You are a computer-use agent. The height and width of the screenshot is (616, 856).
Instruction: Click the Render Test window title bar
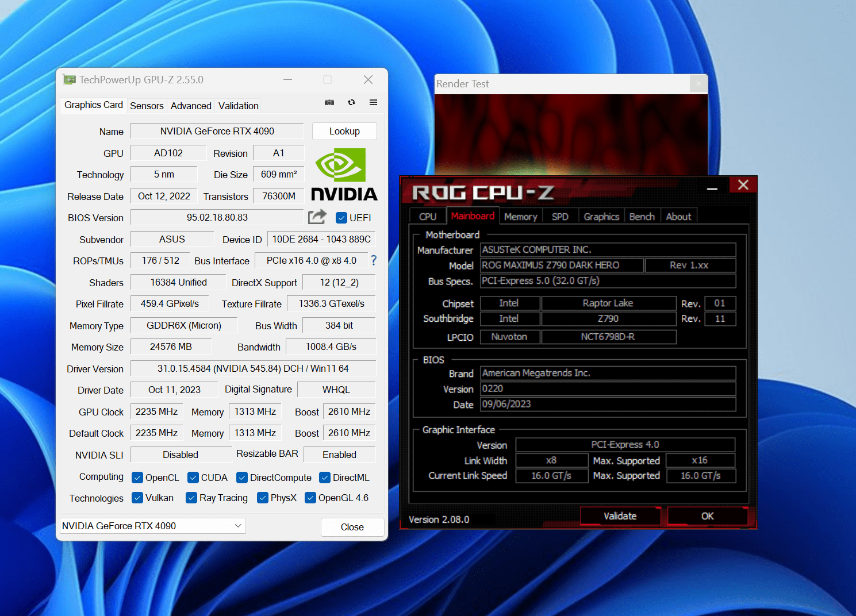tap(562, 84)
